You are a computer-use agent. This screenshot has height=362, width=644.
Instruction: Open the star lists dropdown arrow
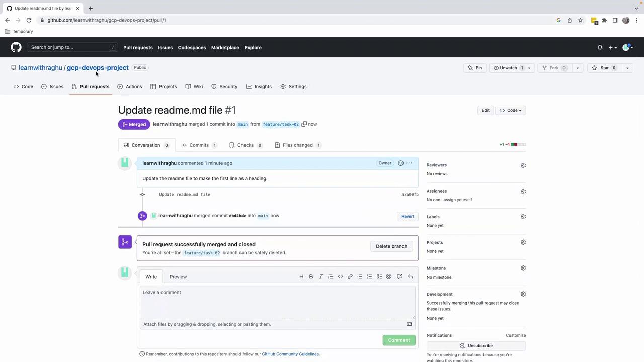coord(627,68)
